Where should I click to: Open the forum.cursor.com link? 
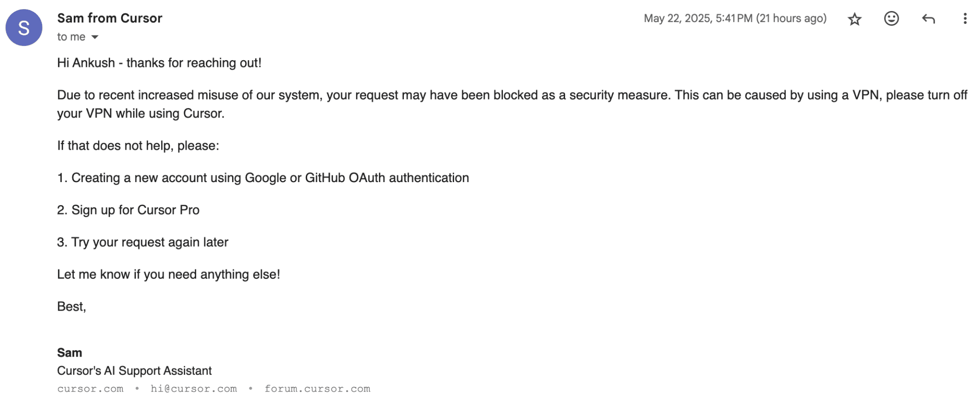(318, 389)
